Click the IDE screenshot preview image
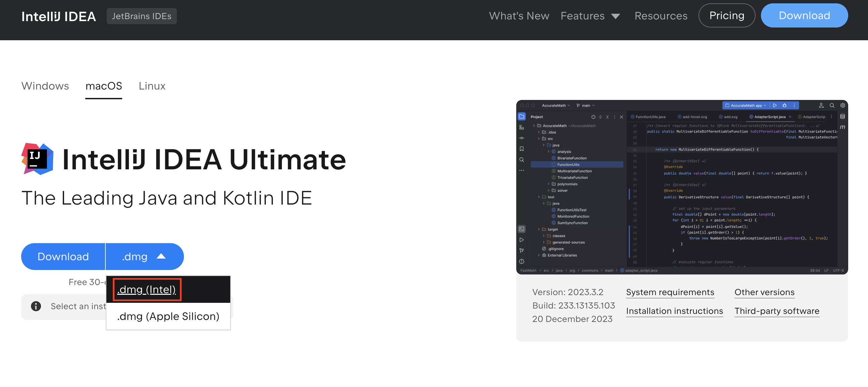Screen dimensions: 868x387 click(x=682, y=187)
